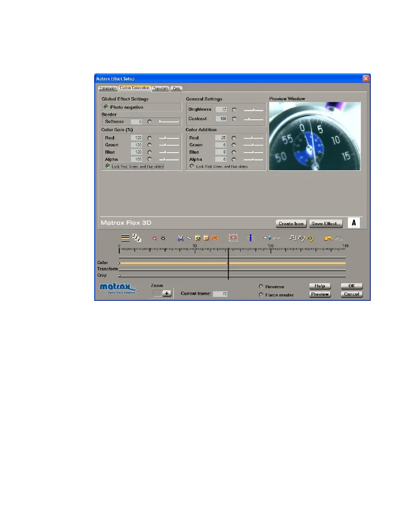Click the white A icon beside Save Effect
The image size is (420, 529).
point(354,223)
